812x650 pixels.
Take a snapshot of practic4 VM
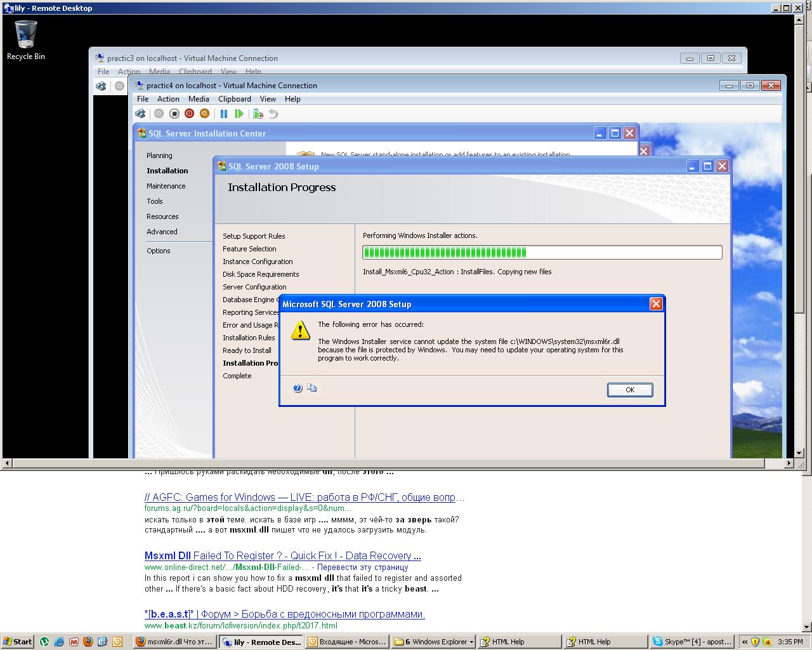tap(258, 114)
